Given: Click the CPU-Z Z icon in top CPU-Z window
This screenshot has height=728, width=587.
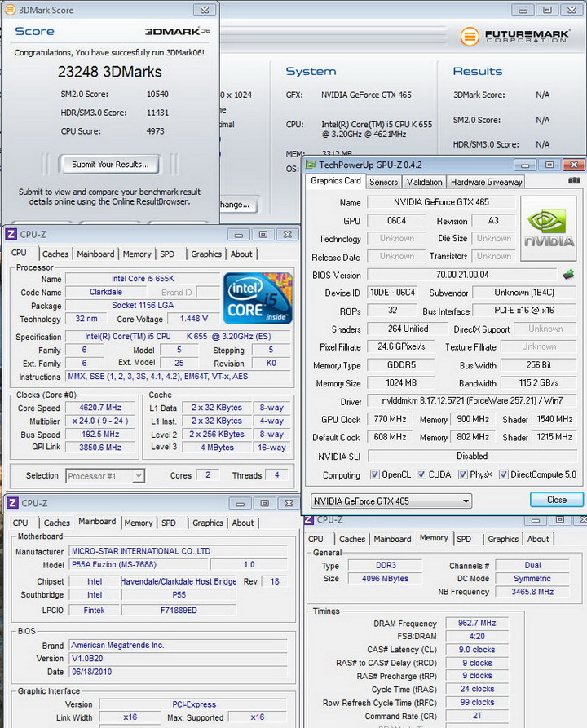Looking at the screenshot, I should [x=11, y=234].
